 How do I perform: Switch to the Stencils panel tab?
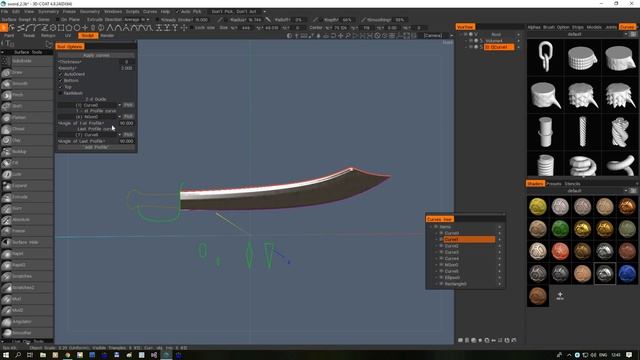tap(572, 184)
